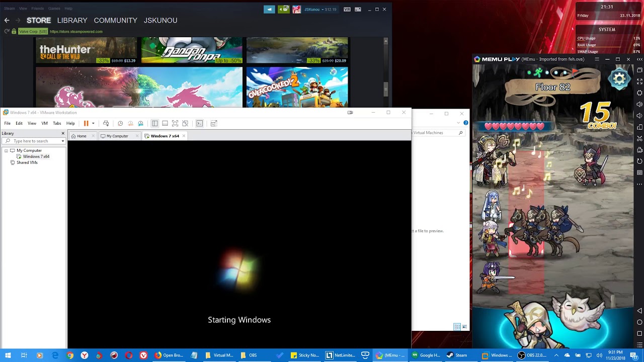This screenshot has width=644, height=362.
Task: Open the Friends menu in Steam
Action: pyautogui.click(x=38, y=9)
